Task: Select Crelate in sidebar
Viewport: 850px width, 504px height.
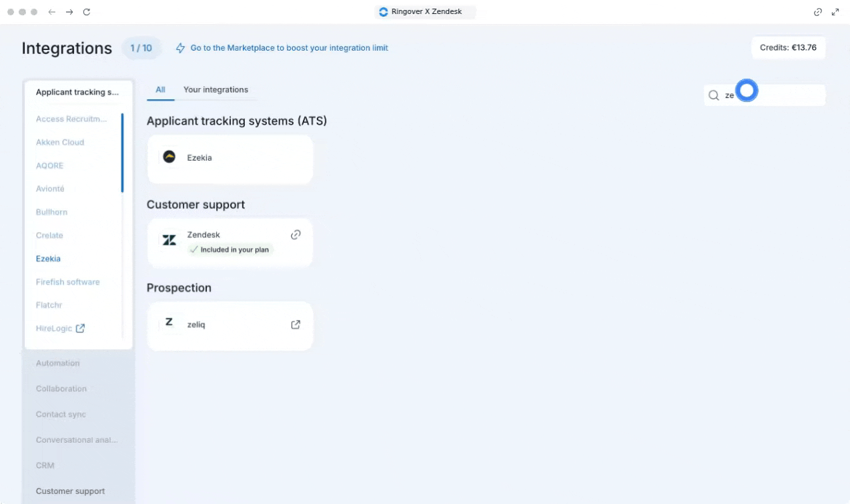Action: [x=49, y=235]
